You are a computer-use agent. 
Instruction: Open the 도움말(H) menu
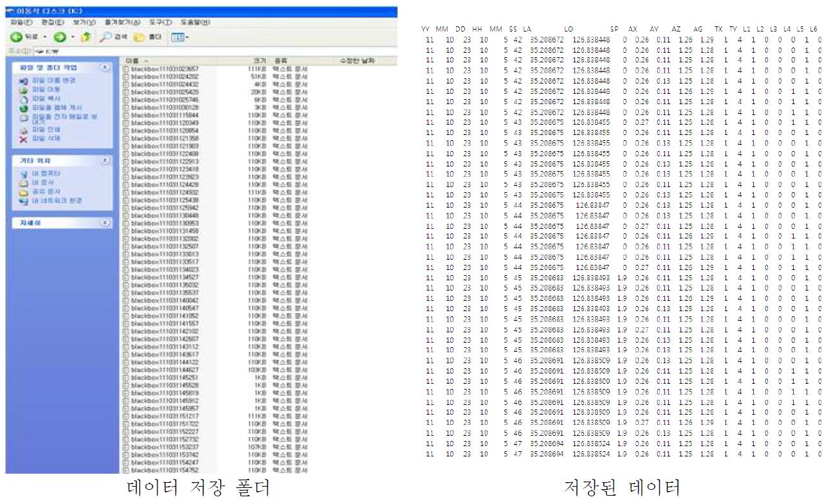tap(195, 22)
